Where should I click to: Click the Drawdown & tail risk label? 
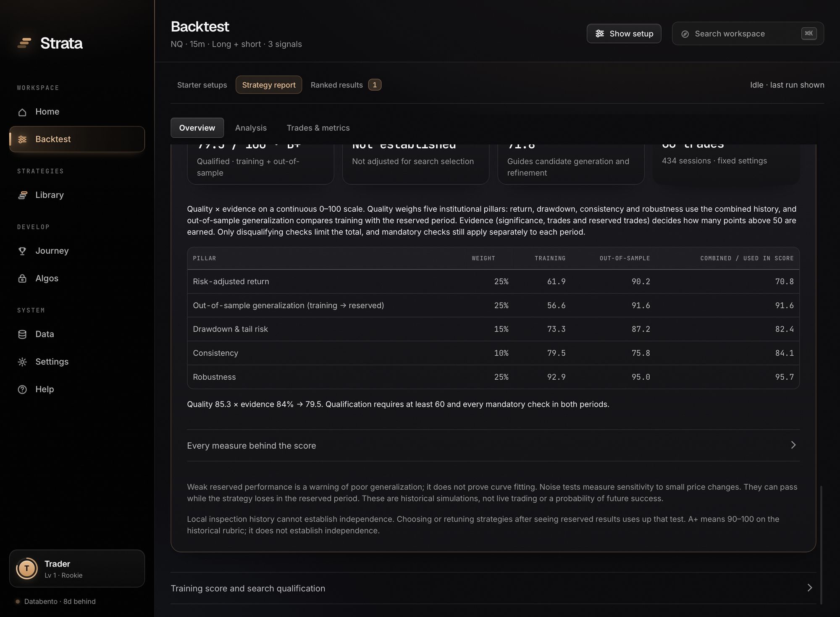click(x=230, y=329)
